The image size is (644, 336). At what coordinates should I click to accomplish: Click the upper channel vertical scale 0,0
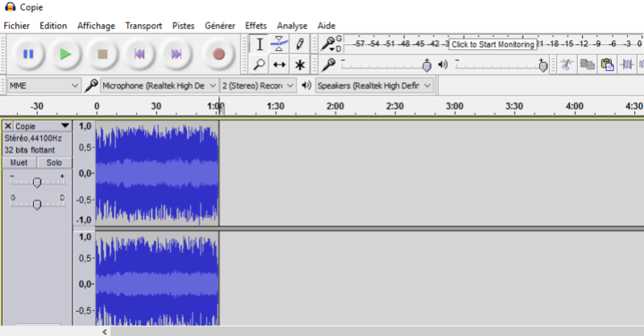pos(85,173)
